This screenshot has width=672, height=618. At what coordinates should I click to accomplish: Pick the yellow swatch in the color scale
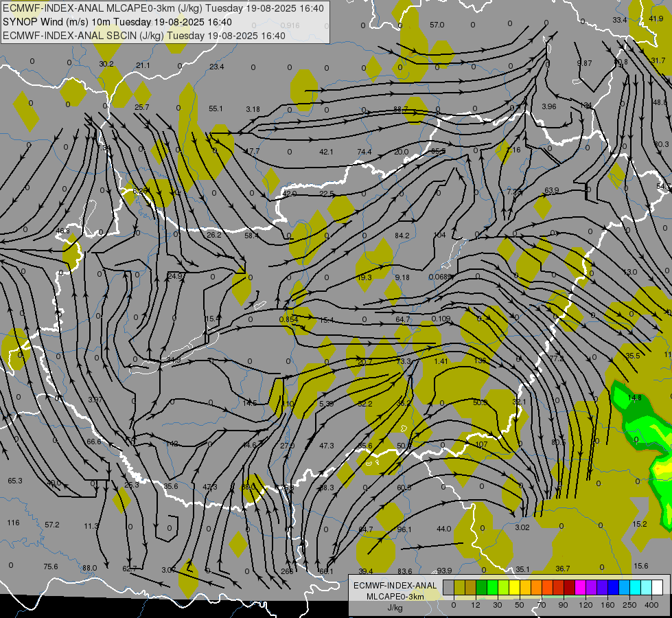(515, 587)
